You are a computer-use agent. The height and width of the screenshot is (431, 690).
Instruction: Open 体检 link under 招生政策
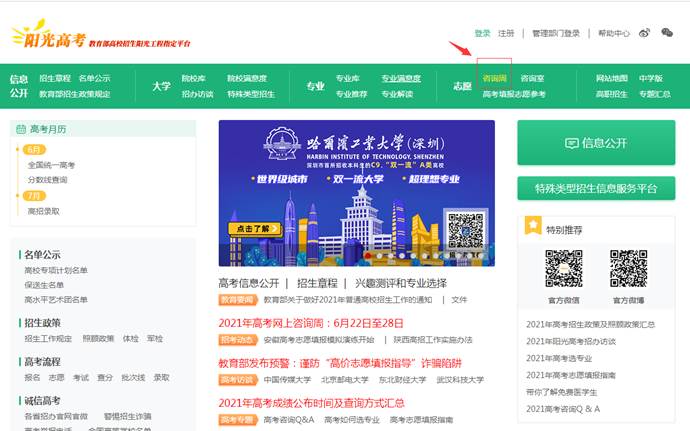[131, 338]
